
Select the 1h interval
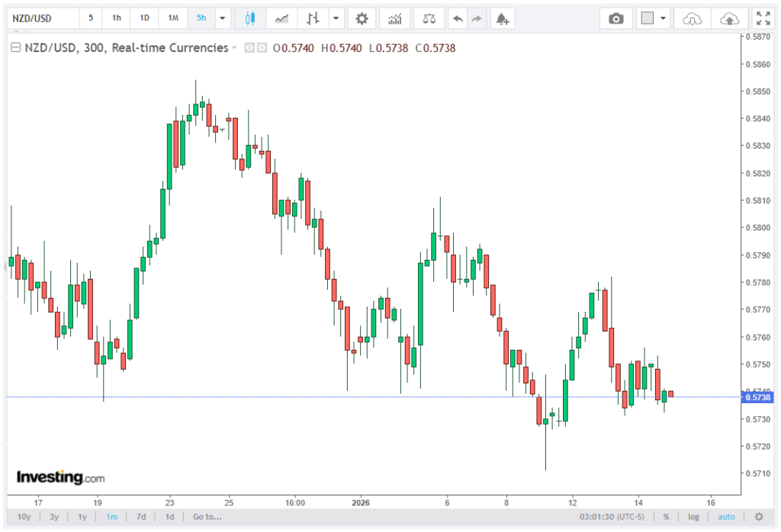pyautogui.click(x=116, y=18)
